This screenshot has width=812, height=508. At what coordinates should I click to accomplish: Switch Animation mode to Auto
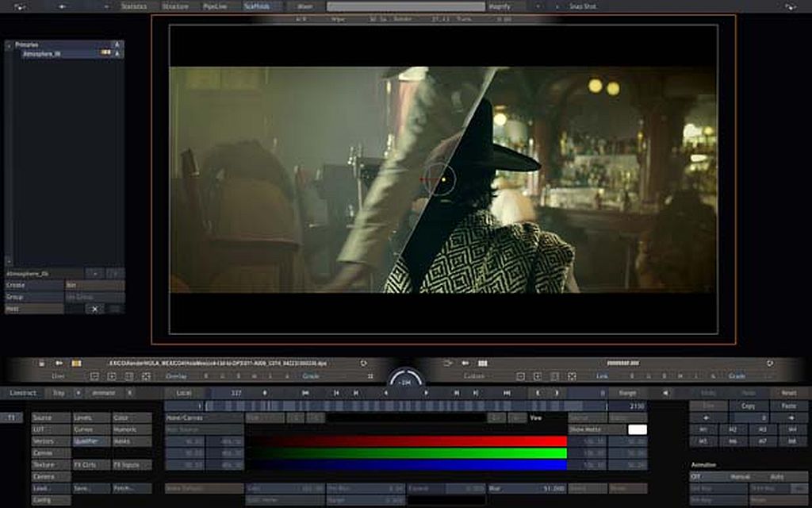click(x=777, y=477)
